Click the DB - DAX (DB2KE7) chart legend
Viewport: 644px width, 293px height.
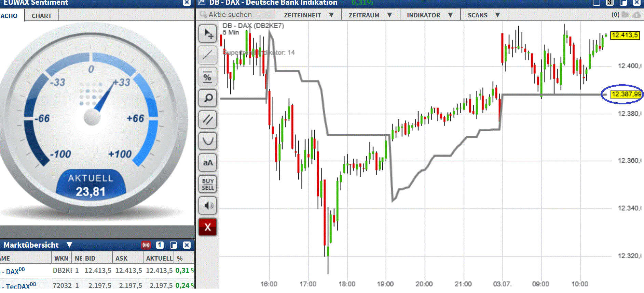pyautogui.click(x=253, y=26)
